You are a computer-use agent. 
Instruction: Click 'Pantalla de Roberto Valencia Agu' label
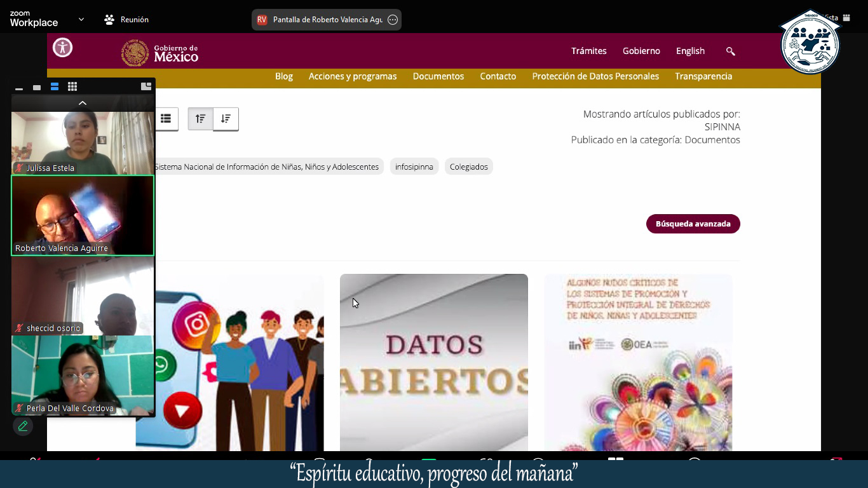(328, 20)
